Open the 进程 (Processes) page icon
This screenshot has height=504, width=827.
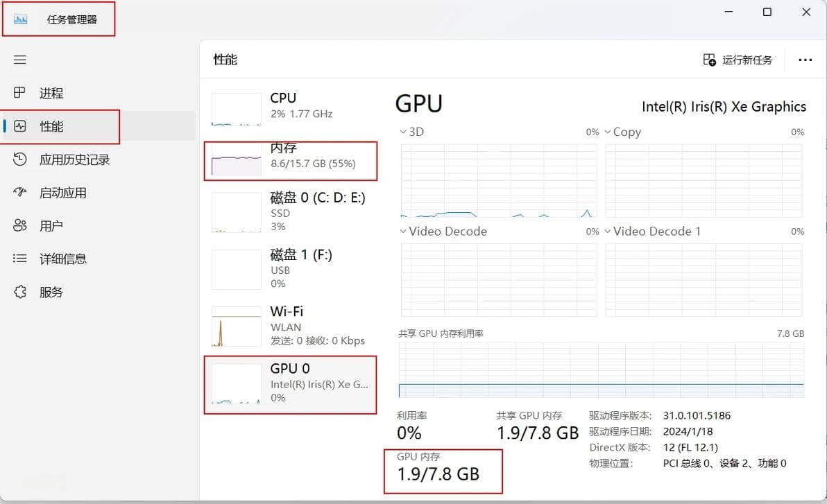[20, 93]
